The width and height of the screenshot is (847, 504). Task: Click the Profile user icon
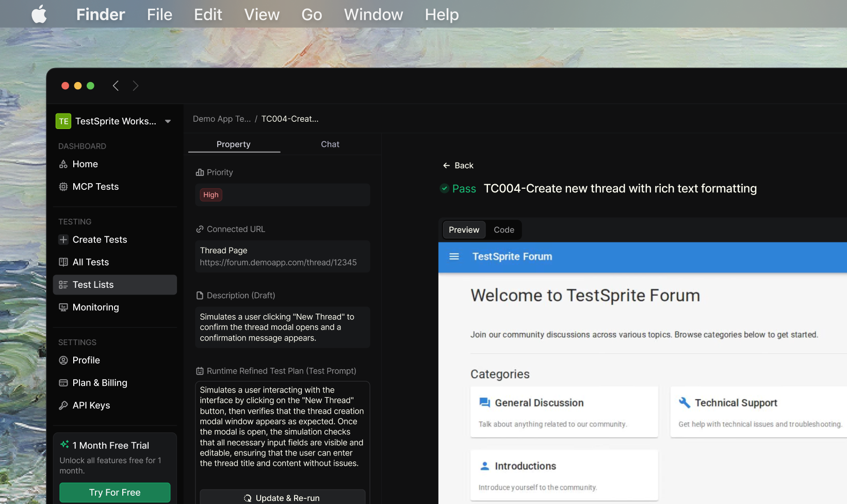63,361
